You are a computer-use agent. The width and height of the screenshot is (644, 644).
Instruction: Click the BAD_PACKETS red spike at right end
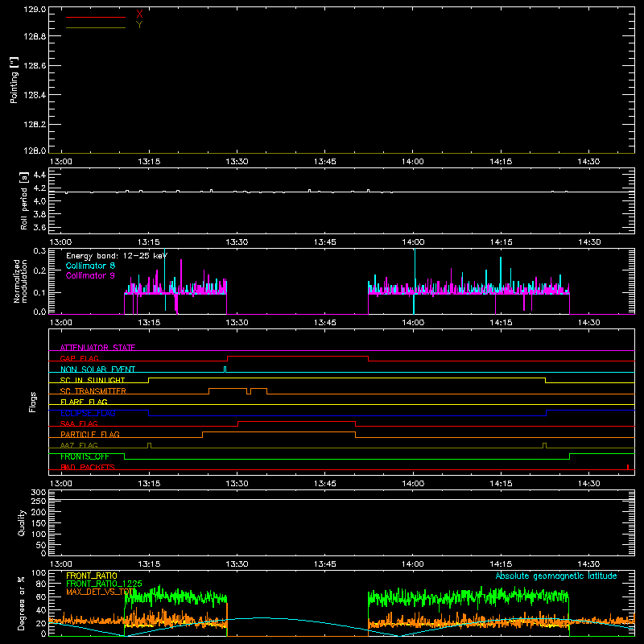point(628,467)
